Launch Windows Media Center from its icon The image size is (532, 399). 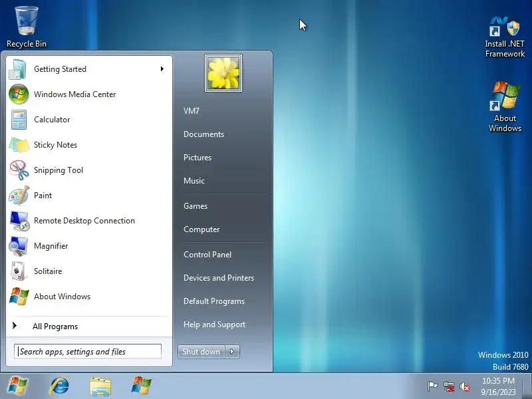click(x=19, y=94)
